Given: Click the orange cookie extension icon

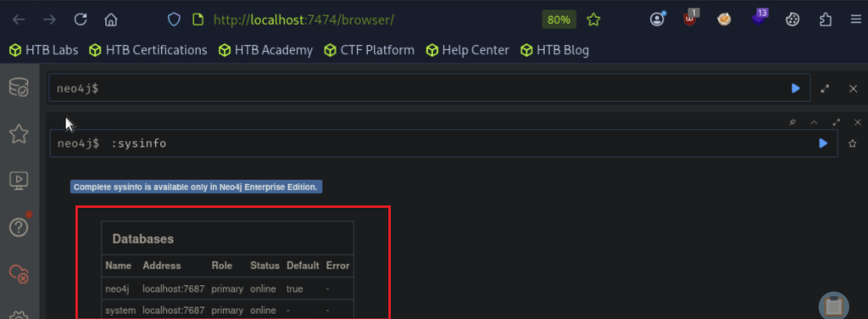Looking at the screenshot, I should [724, 20].
